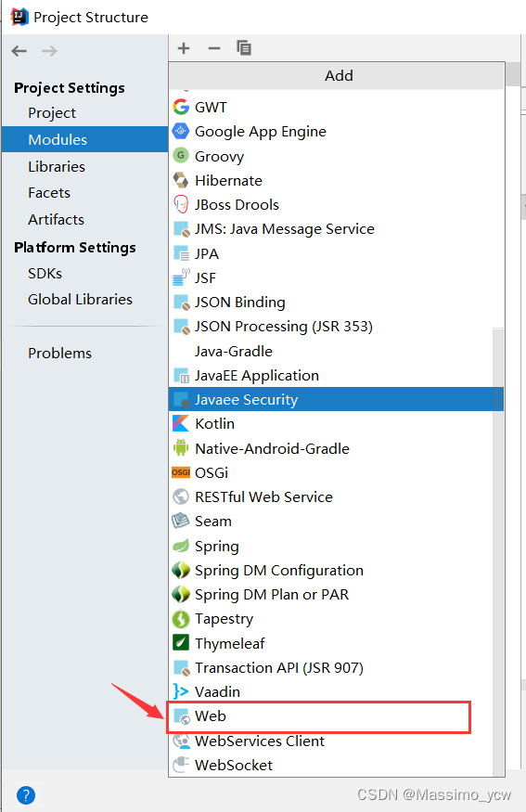Screen dimensions: 526x812
Task: Click the Copy module icon in toolbar
Action: [x=244, y=48]
